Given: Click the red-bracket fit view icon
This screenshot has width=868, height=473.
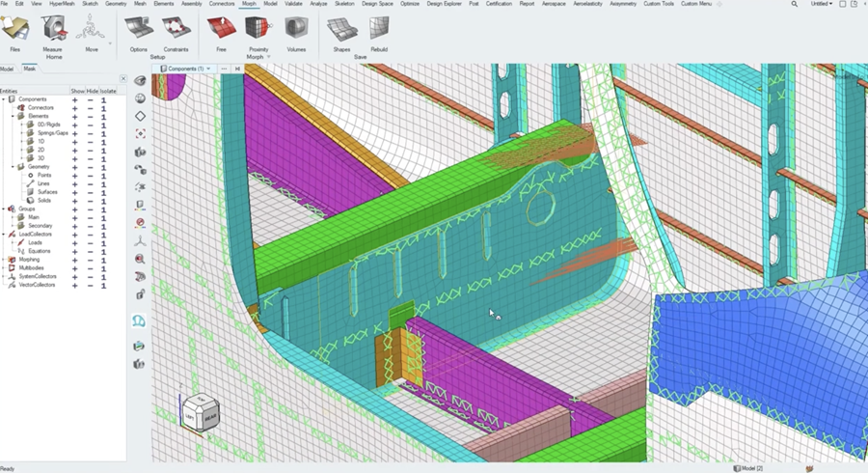Looking at the screenshot, I should pos(140,134).
